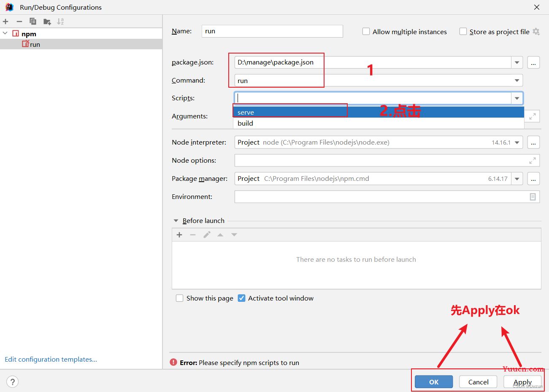Collapse the Before launch section

point(176,221)
